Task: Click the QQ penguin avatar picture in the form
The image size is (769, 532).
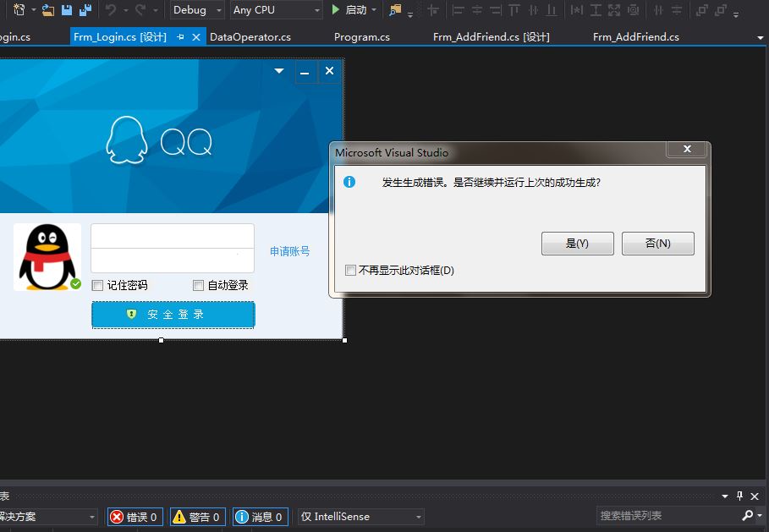Action: click(x=47, y=257)
